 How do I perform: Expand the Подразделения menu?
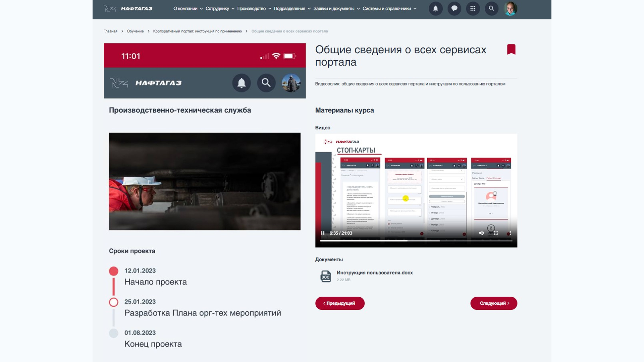(x=292, y=9)
